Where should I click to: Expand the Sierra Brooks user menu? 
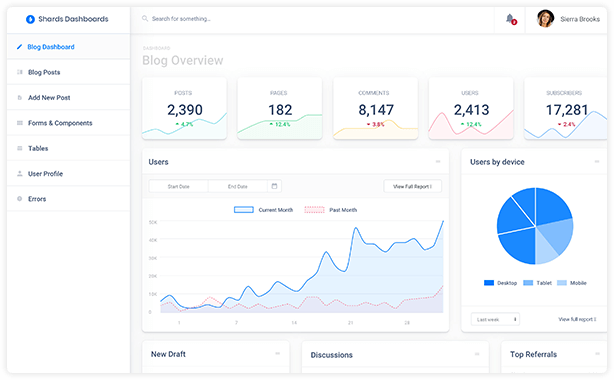[x=568, y=19]
